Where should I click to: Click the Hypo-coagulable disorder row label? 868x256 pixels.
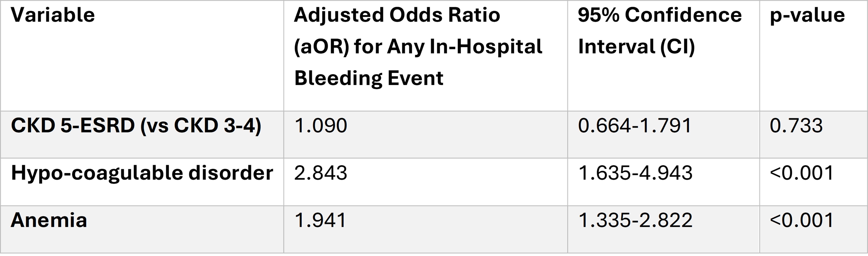tap(142, 173)
